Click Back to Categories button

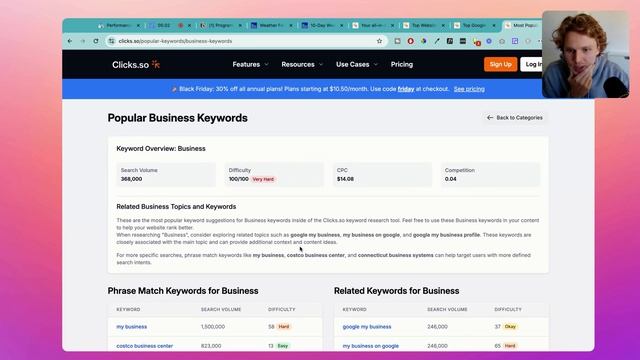pyautogui.click(x=515, y=118)
